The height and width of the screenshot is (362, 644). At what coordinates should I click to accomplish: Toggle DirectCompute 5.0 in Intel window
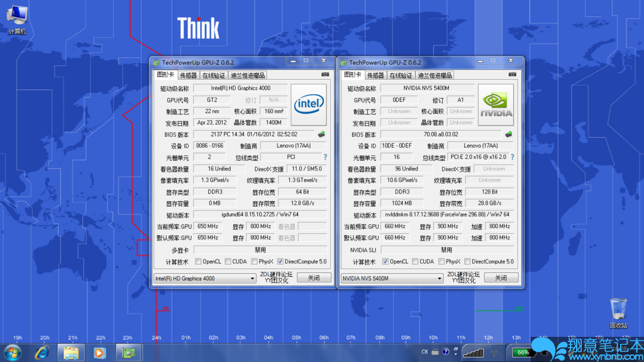click(x=280, y=261)
